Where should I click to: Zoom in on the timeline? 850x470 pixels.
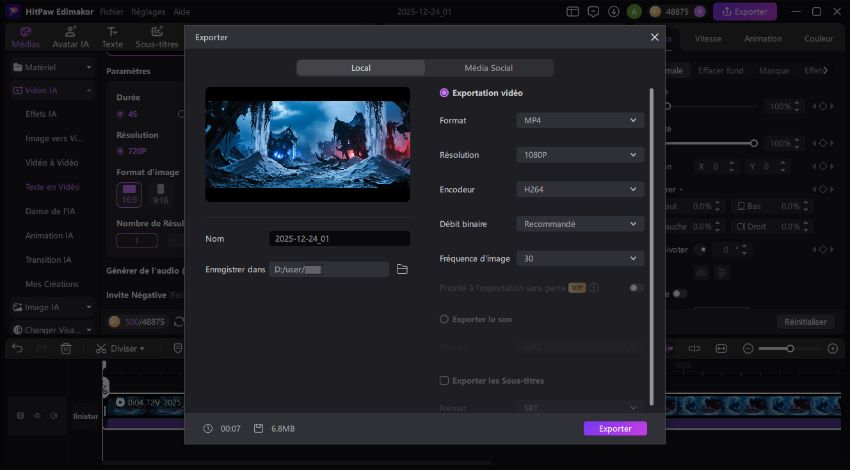pos(832,348)
